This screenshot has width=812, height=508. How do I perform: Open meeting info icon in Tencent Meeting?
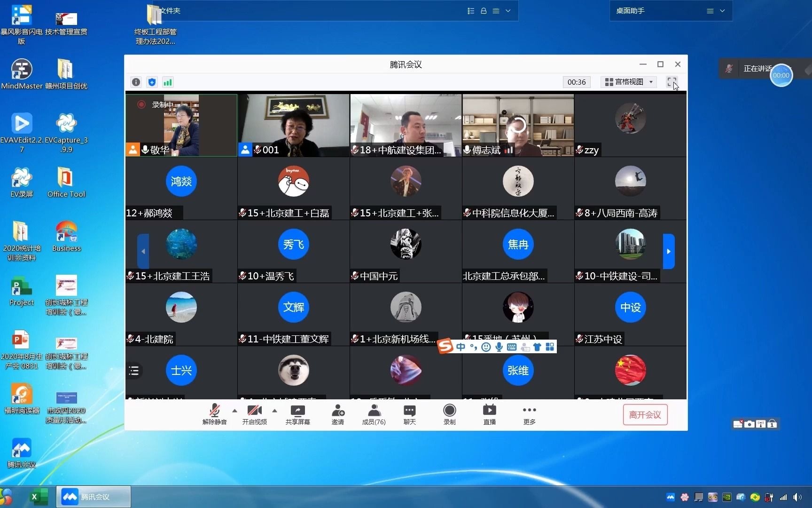(136, 82)
